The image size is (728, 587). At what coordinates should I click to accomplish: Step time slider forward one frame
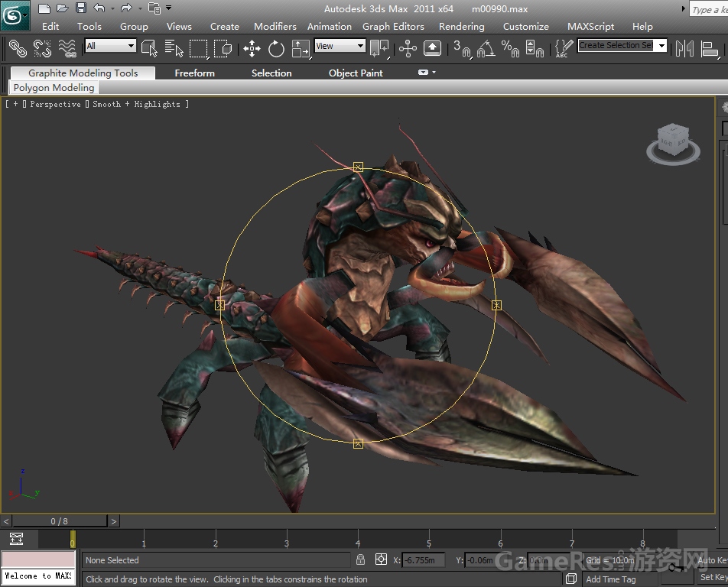(x=114, y=521)
